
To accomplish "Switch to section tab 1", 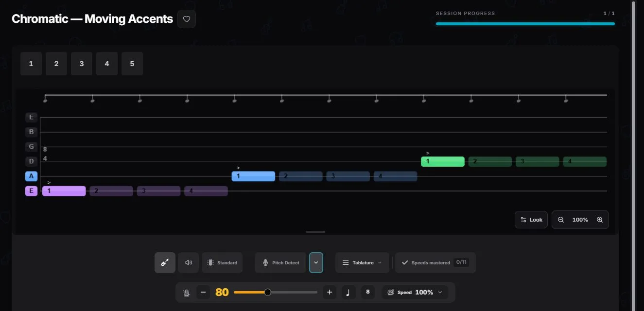I will tap(31, 64).
